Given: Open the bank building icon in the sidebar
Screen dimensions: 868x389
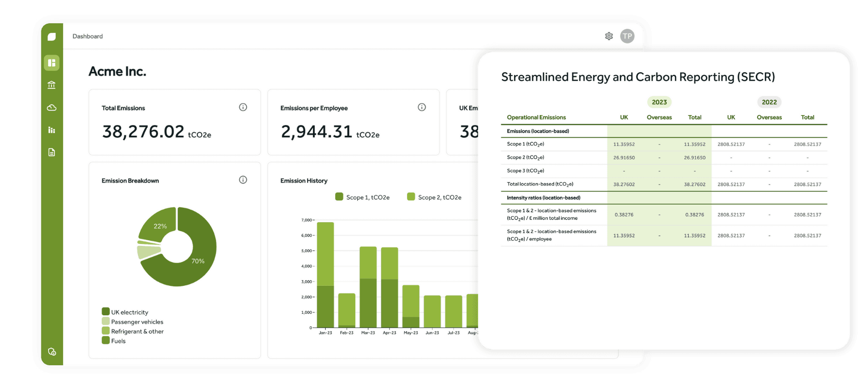Looking at the screenshot, I should pyautogui.click(x=52, y=85).
